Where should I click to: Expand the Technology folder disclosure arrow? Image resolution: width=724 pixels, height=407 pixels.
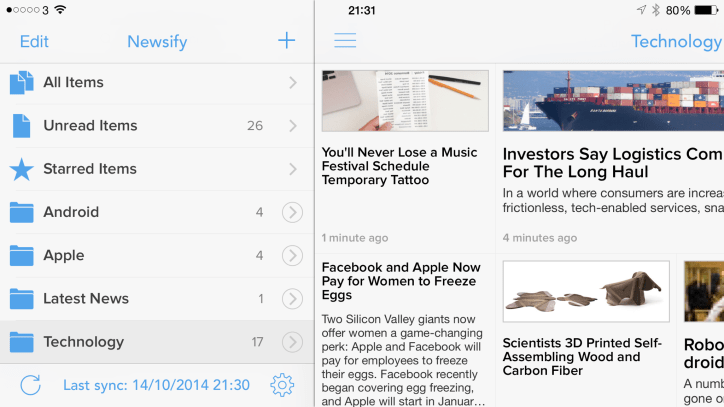pyautogui.click(x=292, y=342)
